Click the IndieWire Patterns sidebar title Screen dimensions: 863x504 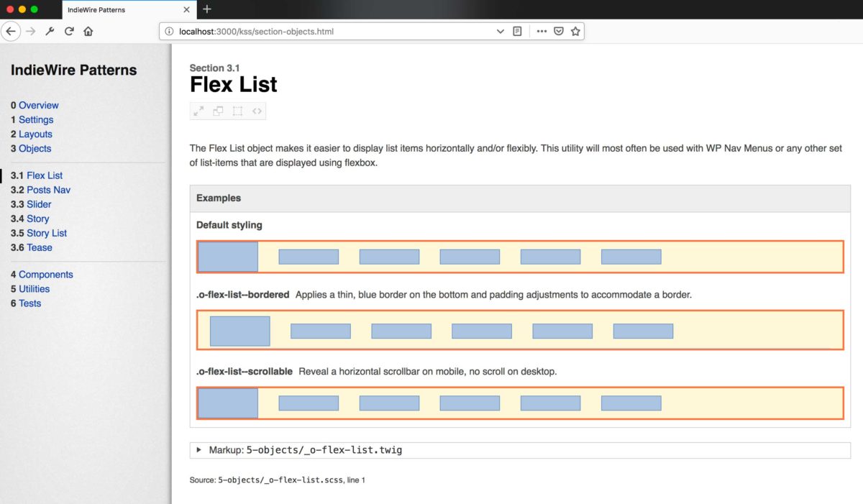pyautogui.click(x=73, y=70)
